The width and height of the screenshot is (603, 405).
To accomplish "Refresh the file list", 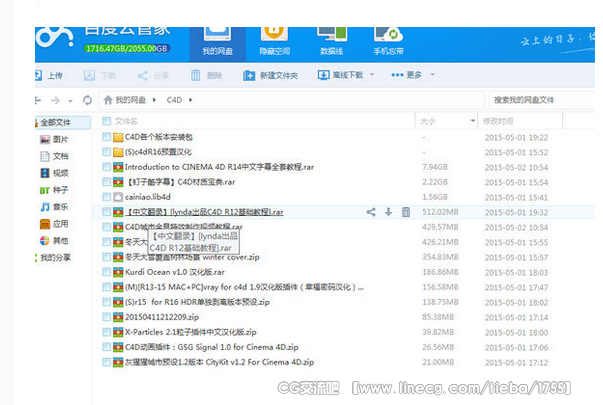I will (88, 100).
